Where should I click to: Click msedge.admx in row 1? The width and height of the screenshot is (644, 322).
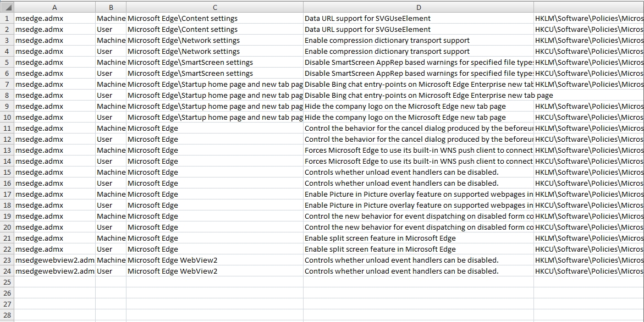[54, 18]
